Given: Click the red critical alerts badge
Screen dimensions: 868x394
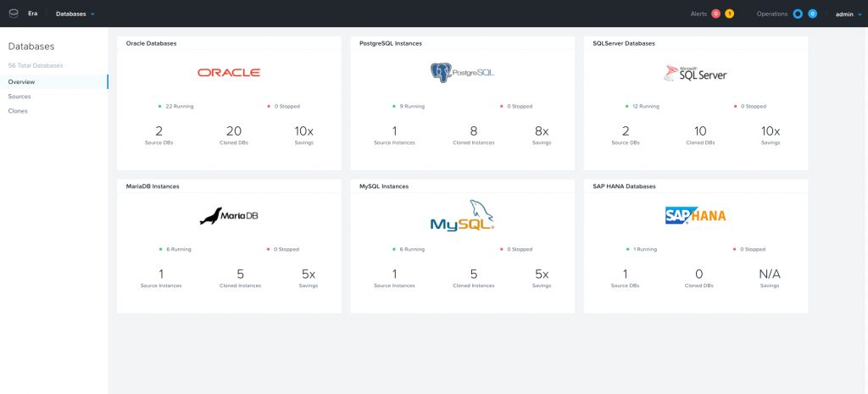Looking at the screenshot, I should pyautogui.click(x=716, y=14).
